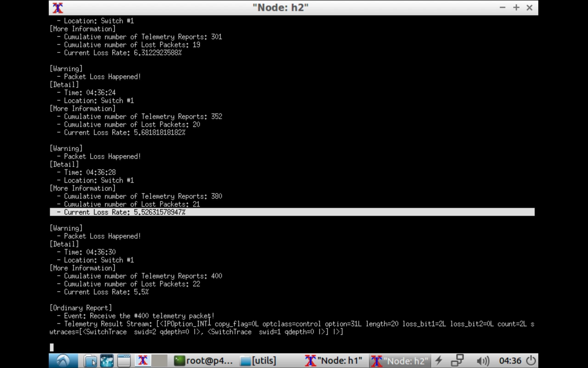The image size is (588, 368).
Task: Click the Telemetry Reports: 400 line
Action: (139, 276)
